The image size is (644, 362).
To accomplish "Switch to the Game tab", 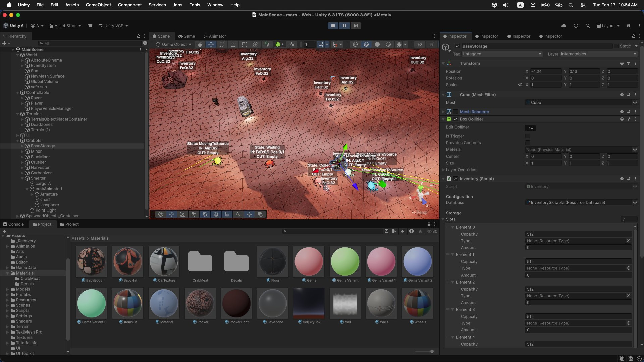I will tap(186, 36).
